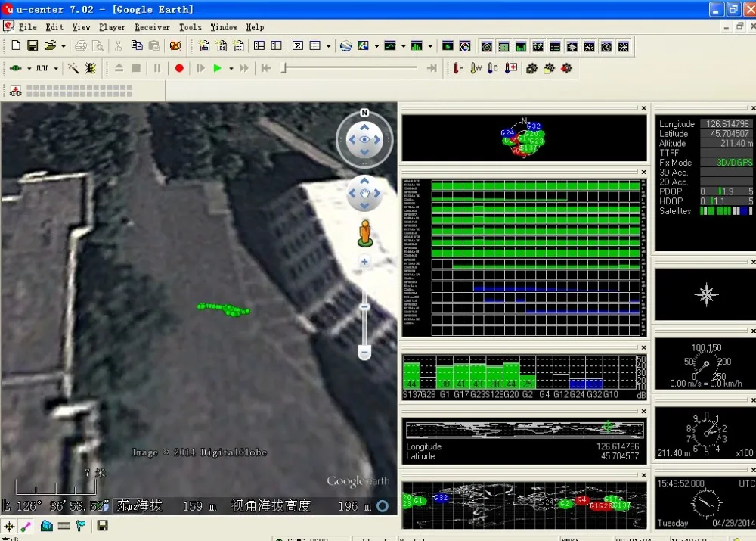Open the Player menu

click(x=113, y=27)
